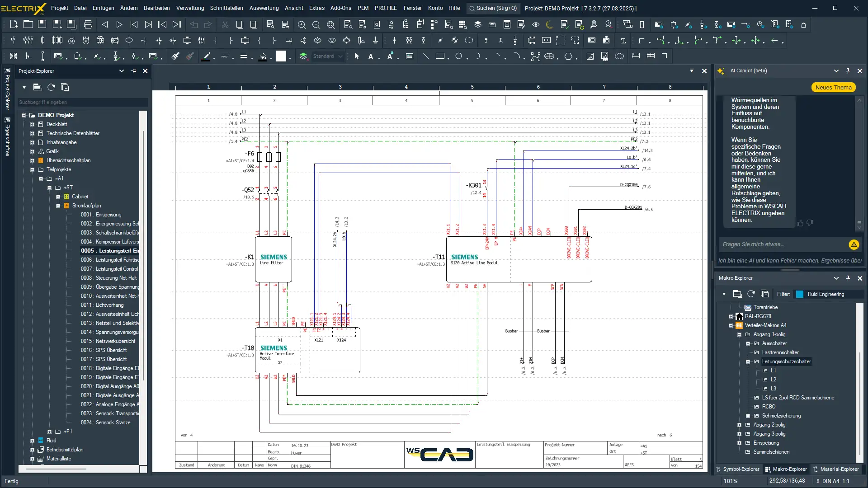Expand the +P1 folder in project tree

50,432
